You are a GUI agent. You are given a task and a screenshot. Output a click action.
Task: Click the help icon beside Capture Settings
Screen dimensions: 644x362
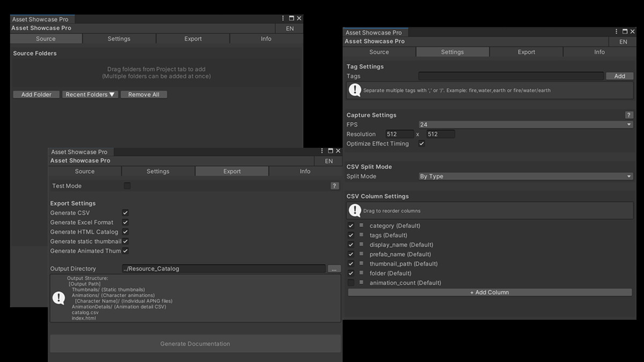(x=629, y=115)
